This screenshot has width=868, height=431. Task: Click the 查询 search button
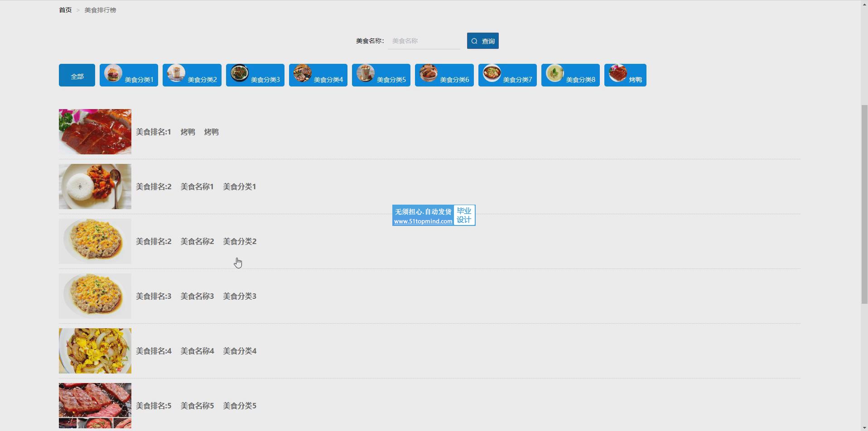tap(483, 41)
